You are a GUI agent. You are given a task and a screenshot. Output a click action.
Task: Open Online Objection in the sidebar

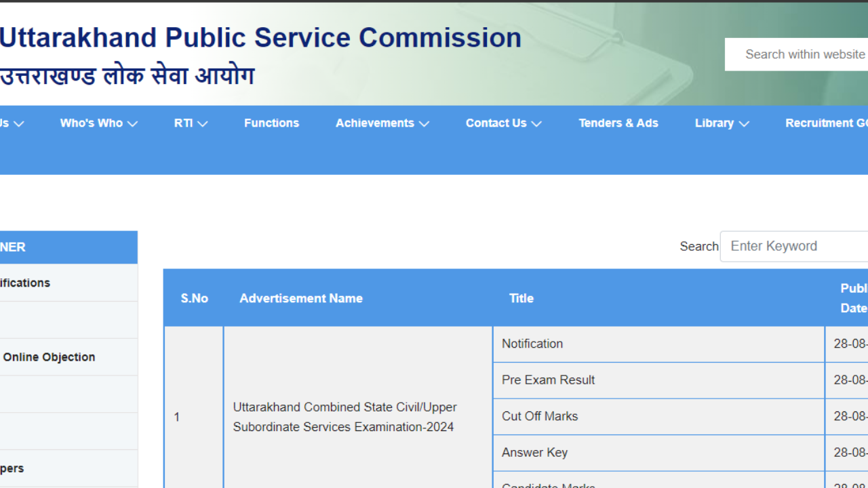click(49, 357)
